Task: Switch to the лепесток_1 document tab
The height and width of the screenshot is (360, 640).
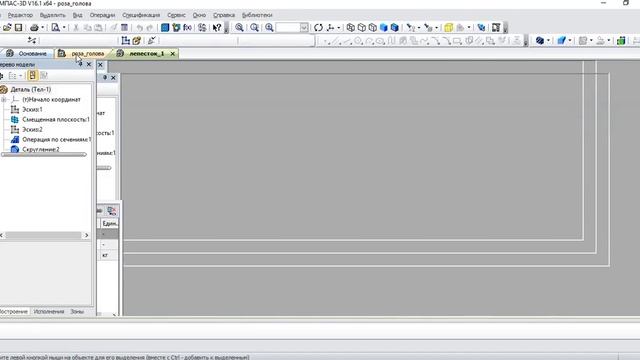Action: [x=147, y=53]
